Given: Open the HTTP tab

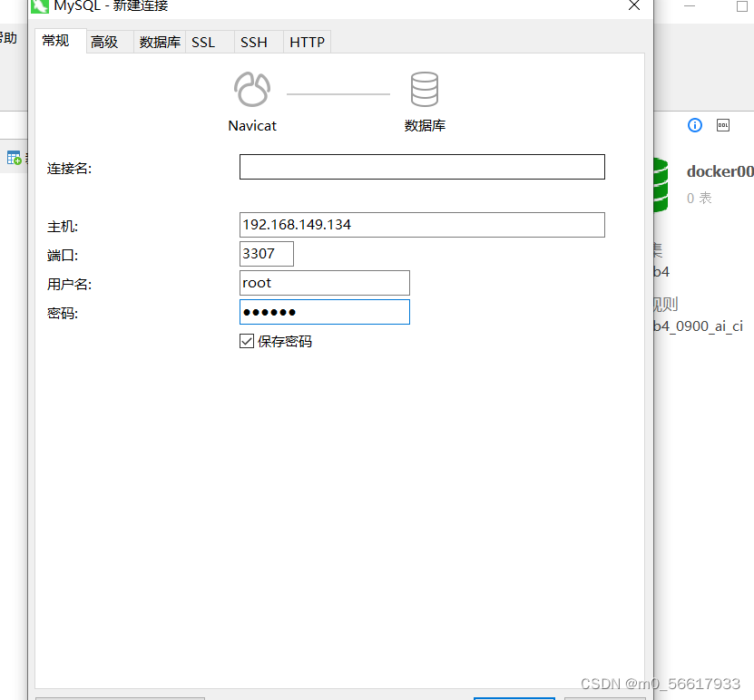Looking at the screenshot, I should click(x=307, y=43).
